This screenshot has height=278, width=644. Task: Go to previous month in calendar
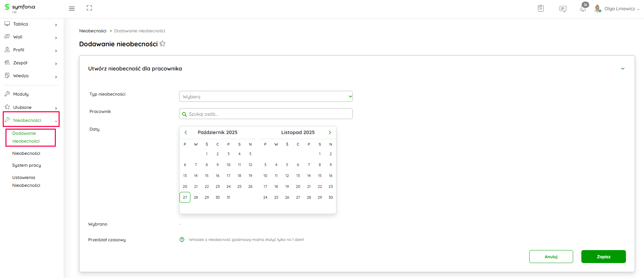click(x=186, y=132)
